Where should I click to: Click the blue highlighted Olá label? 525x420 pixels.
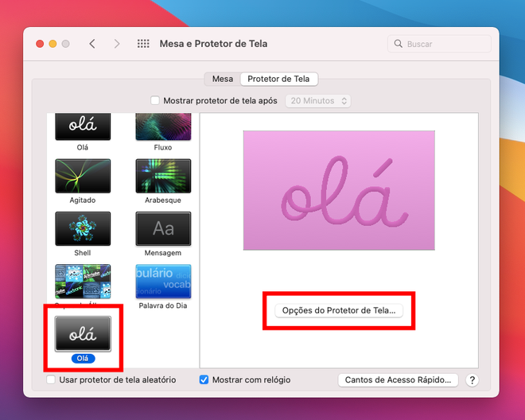point(83,359)
